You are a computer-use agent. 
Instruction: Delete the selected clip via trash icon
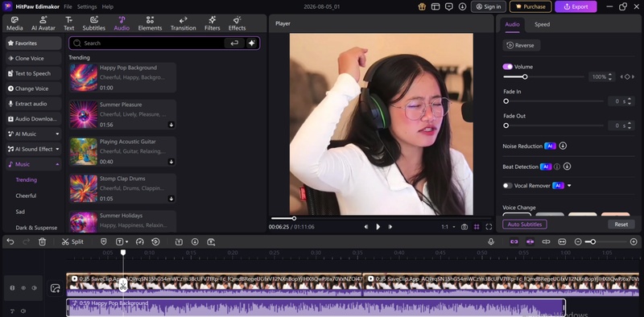click(42, 242)
